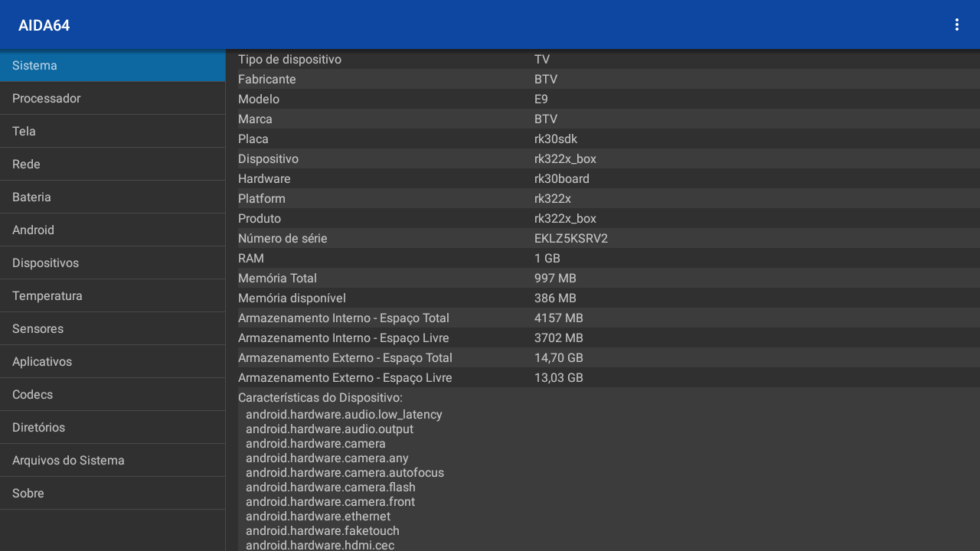The width and height of the screenshot is (980, 551).
Task: Show the Dispositivos section
Action: [x=112, y=263]
